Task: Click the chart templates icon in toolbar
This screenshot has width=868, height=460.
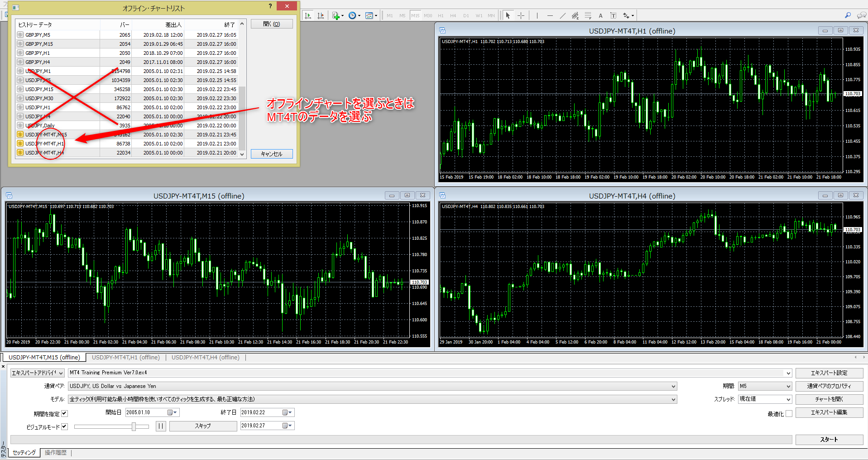Action: click(369, 15)
